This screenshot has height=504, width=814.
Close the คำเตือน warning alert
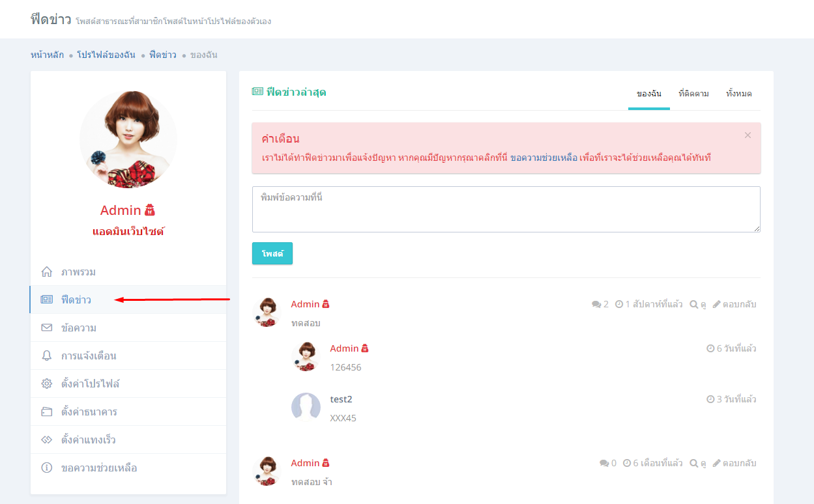(x=748, y=135)
